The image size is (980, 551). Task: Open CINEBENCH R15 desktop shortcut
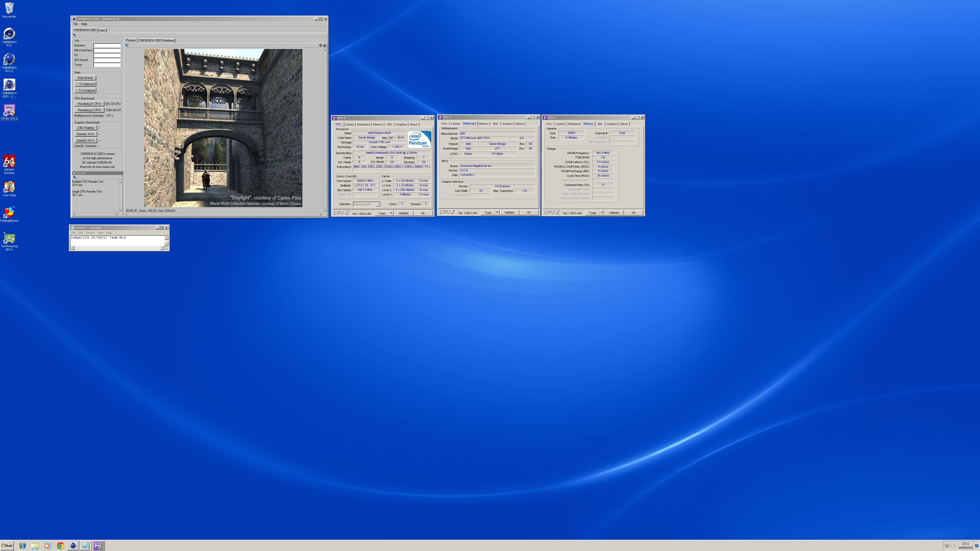(9, 37)
